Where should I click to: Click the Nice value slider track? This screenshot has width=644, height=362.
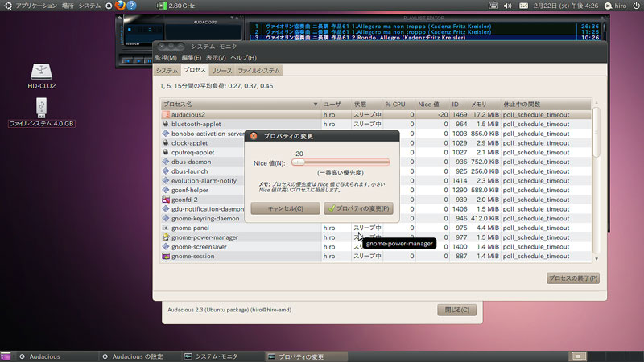[x=341, y=162]
